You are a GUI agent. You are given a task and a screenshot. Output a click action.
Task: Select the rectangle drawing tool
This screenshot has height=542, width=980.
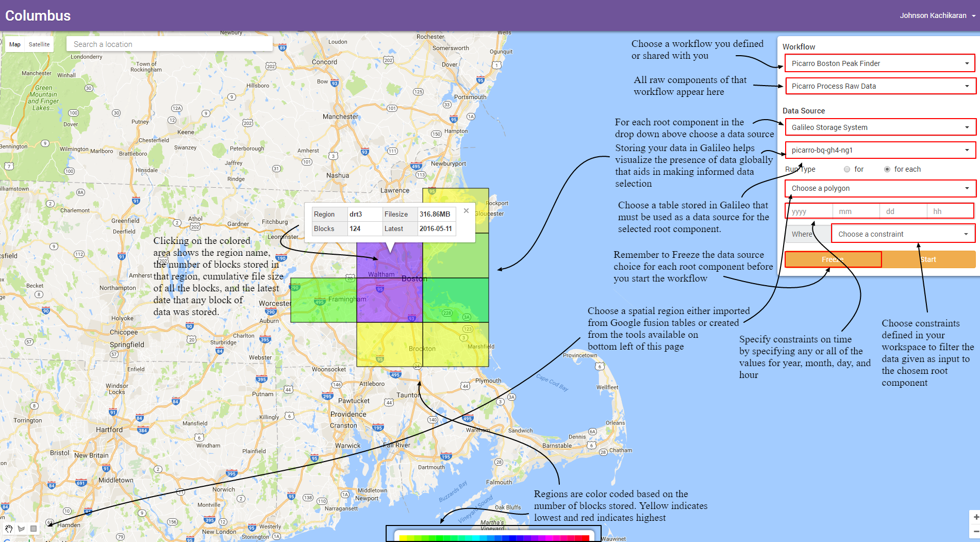coord(34,529)
